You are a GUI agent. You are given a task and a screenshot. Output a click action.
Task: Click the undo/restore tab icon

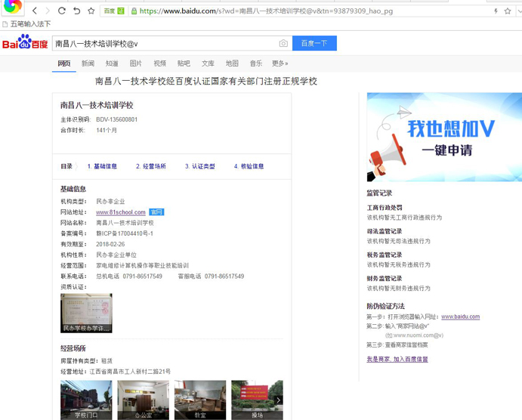pos(76,11)
